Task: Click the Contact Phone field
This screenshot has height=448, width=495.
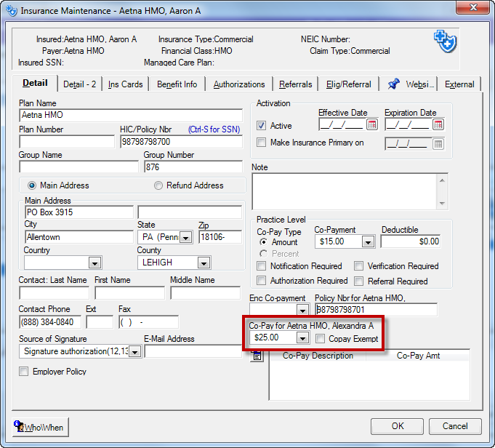Action: tap(50, 322)
